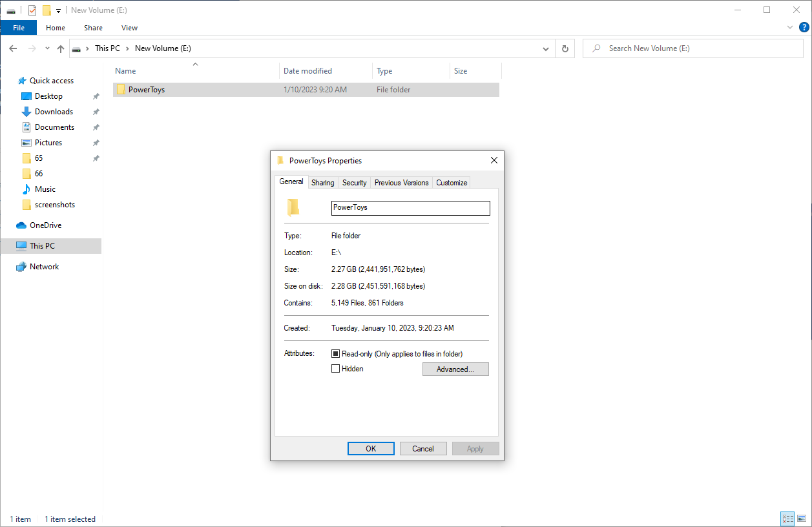This screenshot has height=527, width=812.
Task: Enable the Hidden attribute checkbox
Action: 335,369
